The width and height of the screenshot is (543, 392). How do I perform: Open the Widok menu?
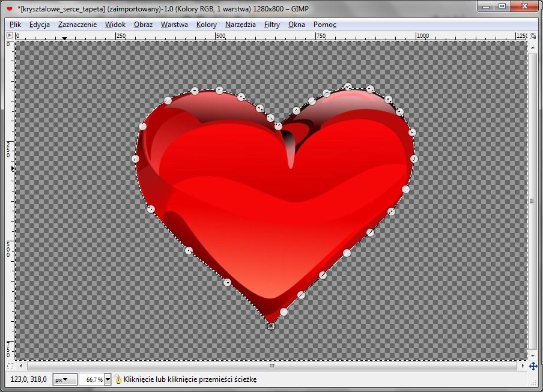pyautogui.click(x=115, y=25)
